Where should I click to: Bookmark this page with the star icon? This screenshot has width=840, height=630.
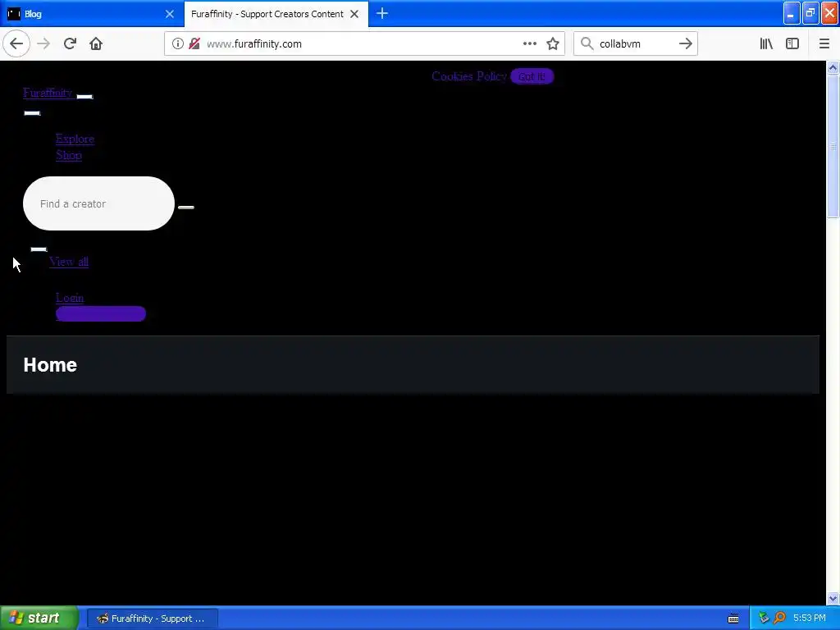[553, 43]
